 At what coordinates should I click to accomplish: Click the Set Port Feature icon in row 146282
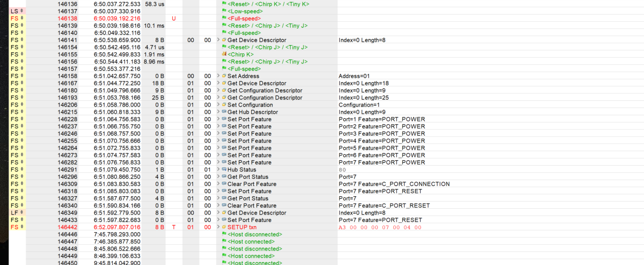pos(224,162)
